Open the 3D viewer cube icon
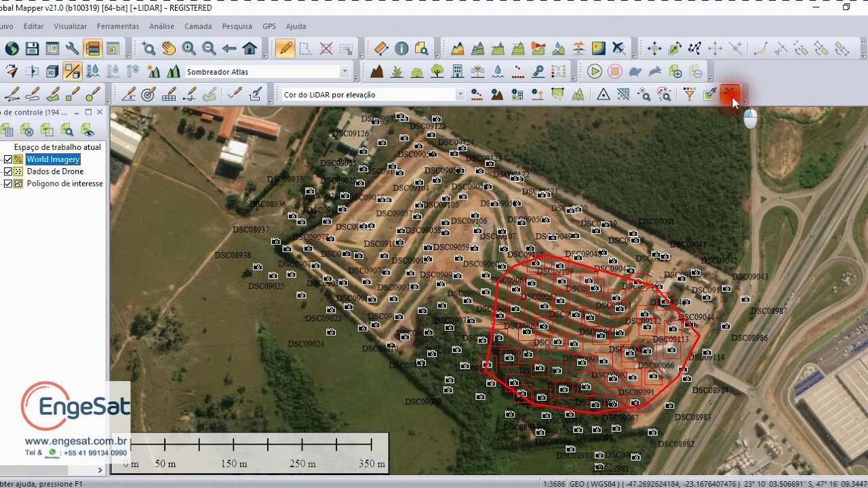The width and height of the screenshot is (868, 488). [52, 71]
